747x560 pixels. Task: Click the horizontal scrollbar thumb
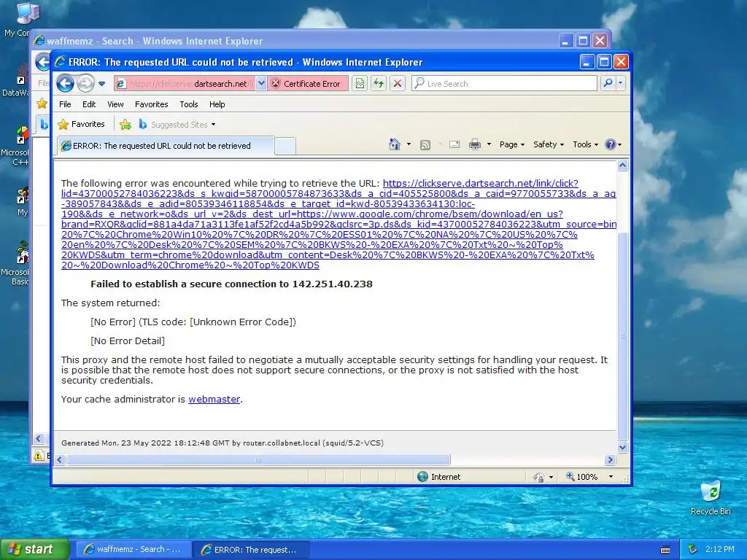[x=258, y=459]
